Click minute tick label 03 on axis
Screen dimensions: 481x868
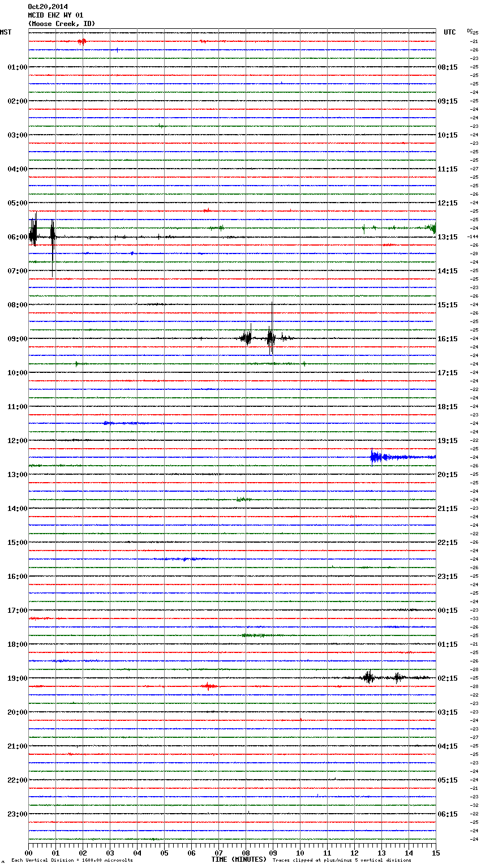(110, 853)
